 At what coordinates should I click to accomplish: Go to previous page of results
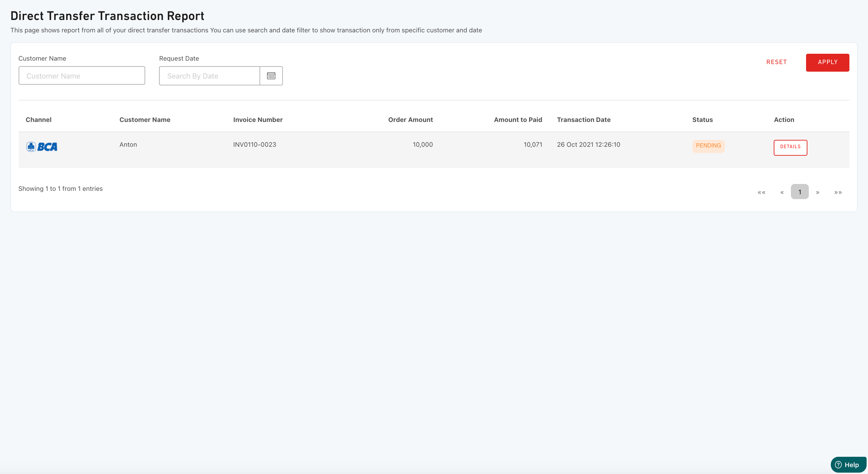tap(782, 192)
